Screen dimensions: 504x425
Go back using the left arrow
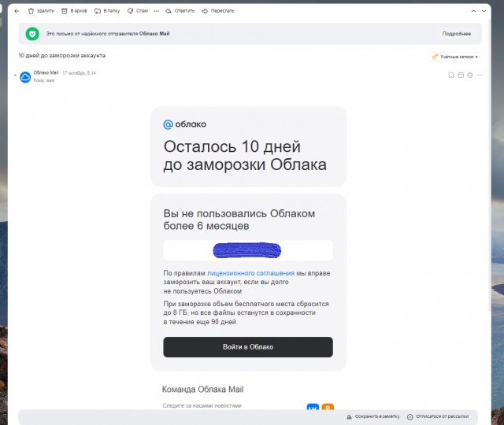[x=17, y=11]
